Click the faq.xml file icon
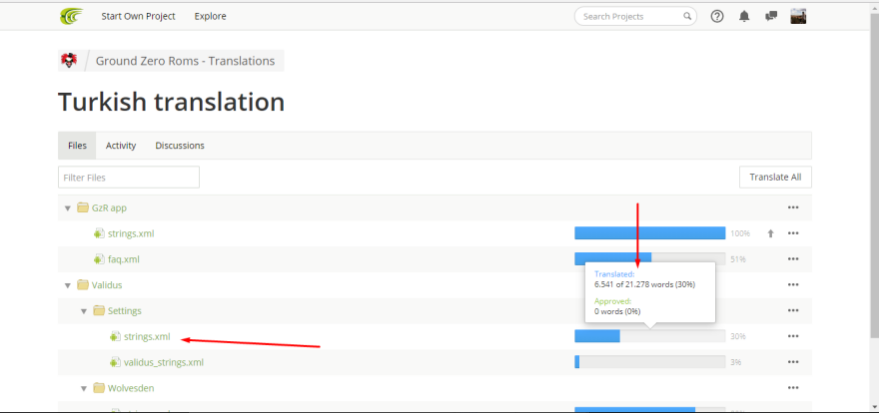The image size is (879, 413). [99, 259]
